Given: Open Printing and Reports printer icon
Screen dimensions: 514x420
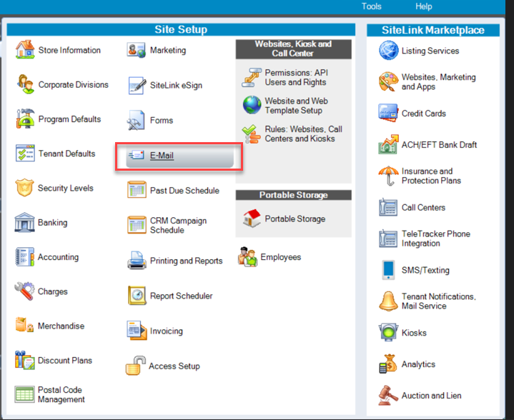Looking at the screenshot, I should coord(137,261).
